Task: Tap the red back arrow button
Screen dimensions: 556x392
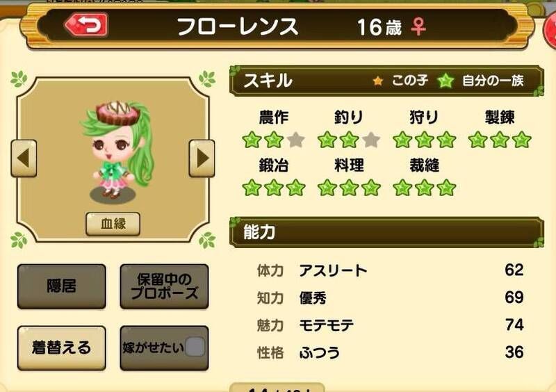Action: [x=86, y=25]
